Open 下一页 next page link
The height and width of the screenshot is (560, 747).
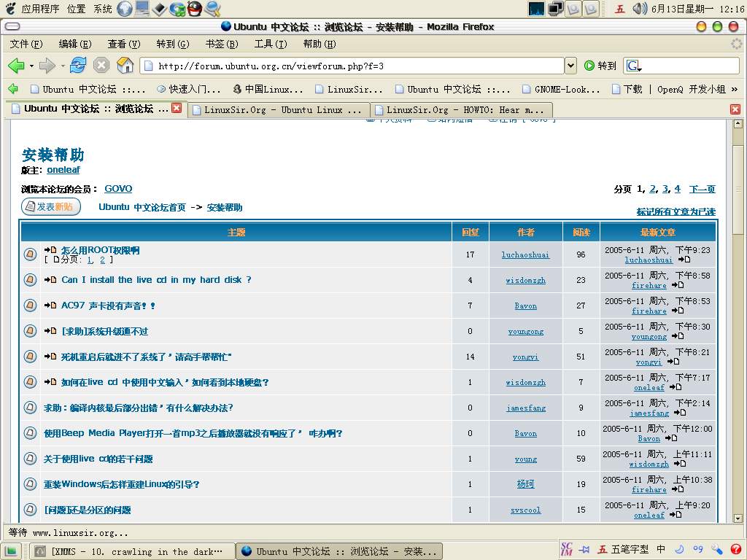702,189
